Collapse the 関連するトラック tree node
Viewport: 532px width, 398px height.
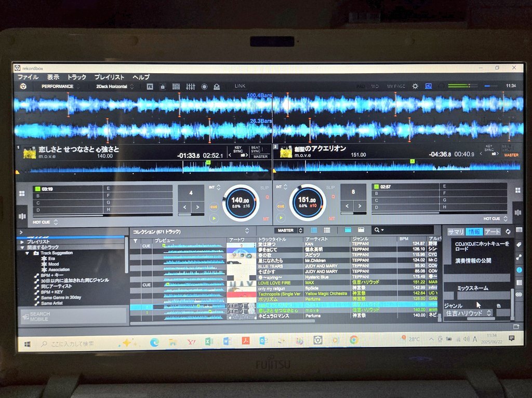(22, 248)
